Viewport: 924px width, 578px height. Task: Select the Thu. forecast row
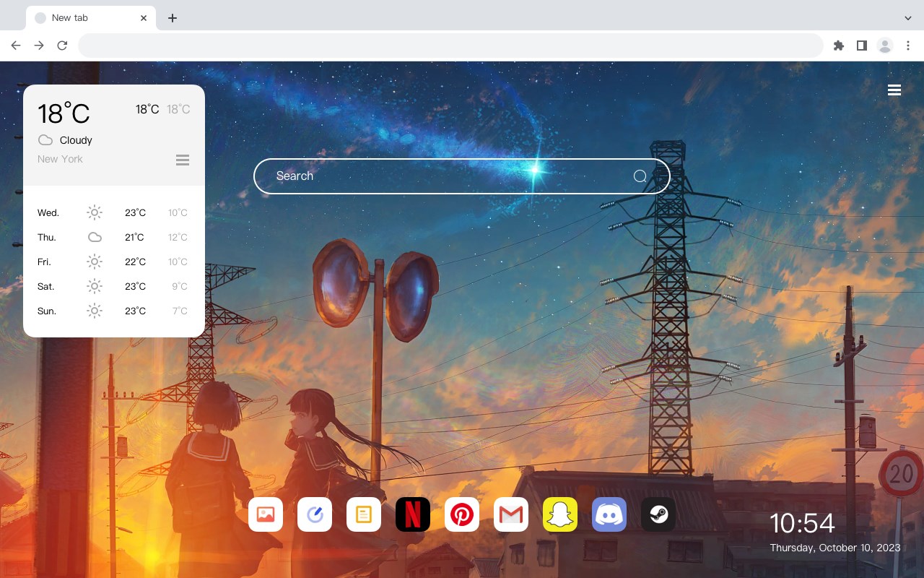pyautogui.click(x=114, y=237)
